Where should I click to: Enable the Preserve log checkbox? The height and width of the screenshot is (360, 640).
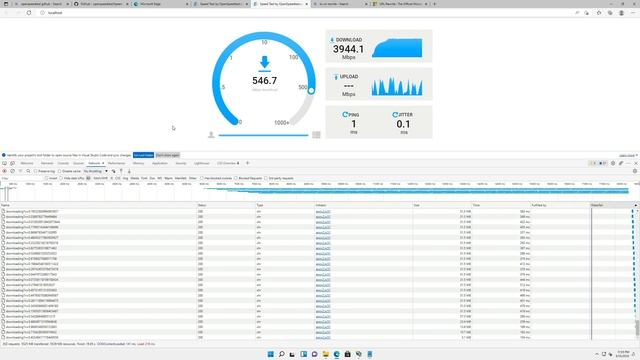point(36,171)
